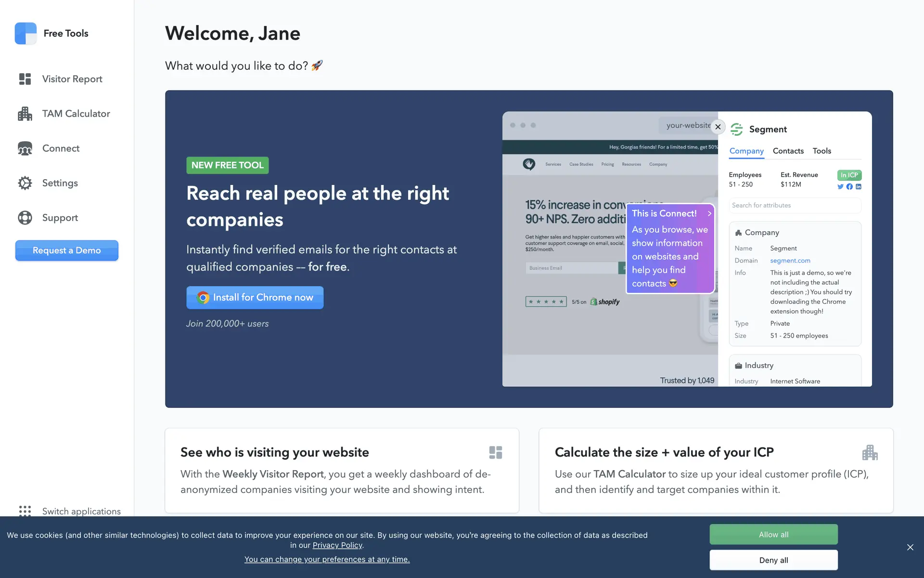This screenshot has width=924, height=578.
Task: Open the Privacy Policy link
Action: coord(337,545)
